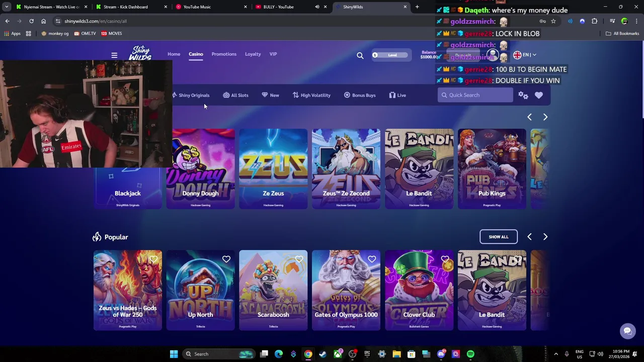The image size is (644, 362).
Task: Open the Zeus Ze Zecond game card
Action: click(x=346, y=169)
